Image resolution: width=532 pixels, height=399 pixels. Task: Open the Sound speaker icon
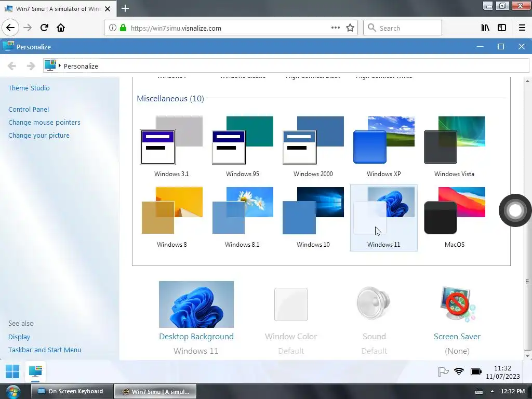[374, 303]
